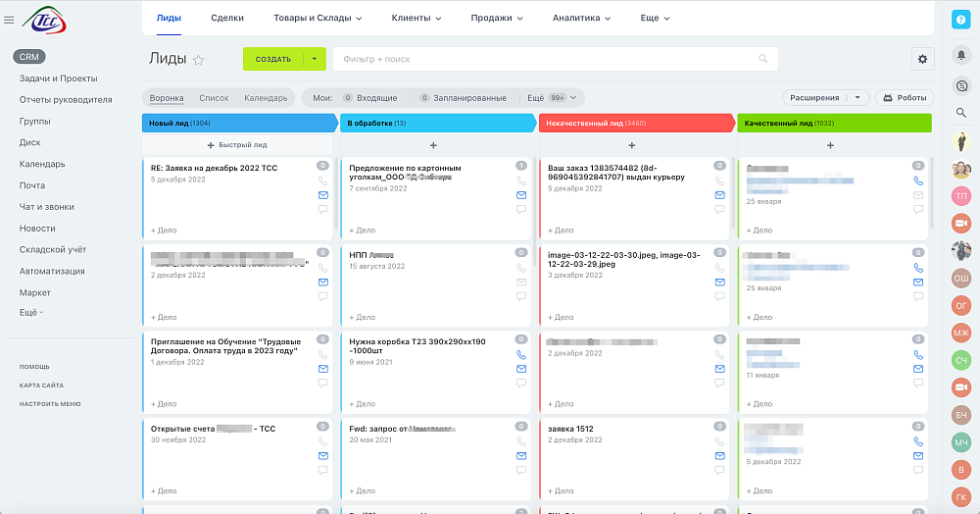Click phone icon on 'RE: Заявка на декабрь 2022 ТСС' card
This screenshot has width=980, height=514.
click(x=322, y=180)
